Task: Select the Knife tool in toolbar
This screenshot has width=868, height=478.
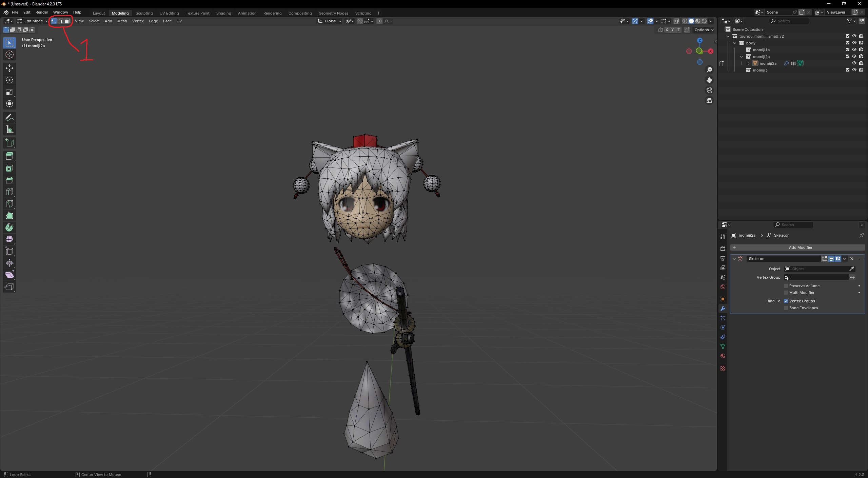Action: pos(9,204)
